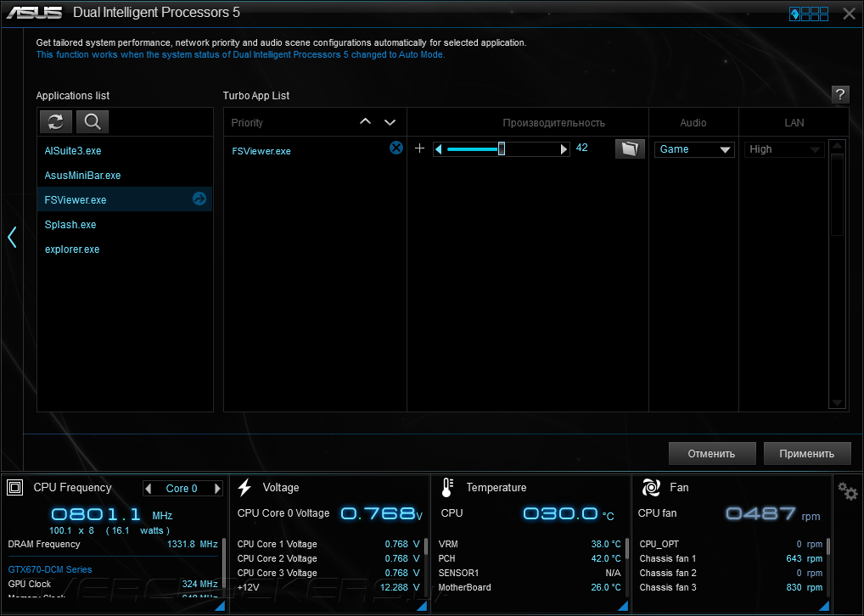864x616 pixels.
Task: Click the +12V voltage row
Action: 328,587
